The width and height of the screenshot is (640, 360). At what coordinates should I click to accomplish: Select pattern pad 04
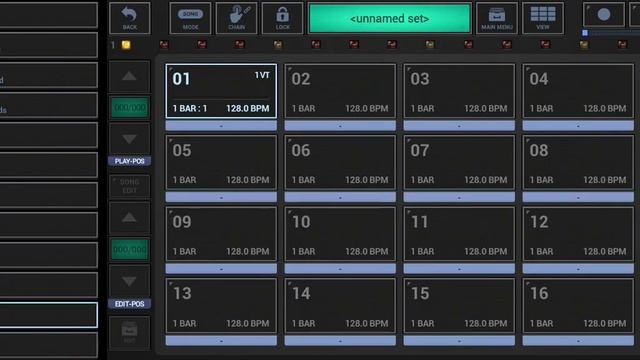578,91
